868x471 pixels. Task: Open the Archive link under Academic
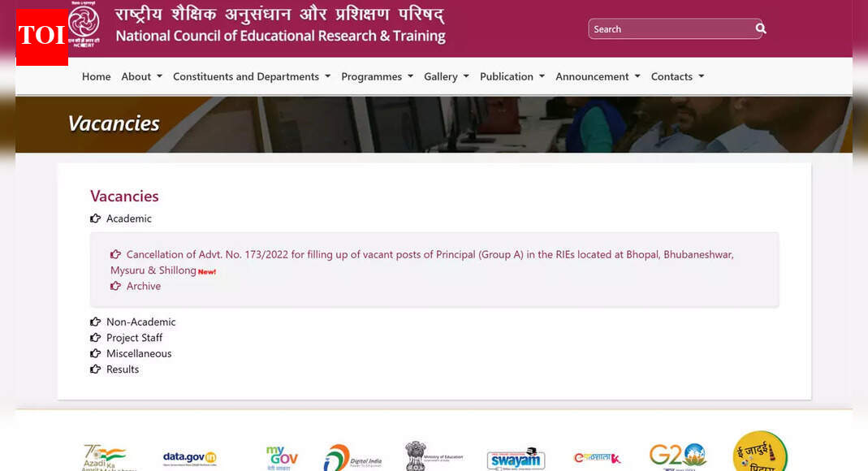[x=143, y=286]
